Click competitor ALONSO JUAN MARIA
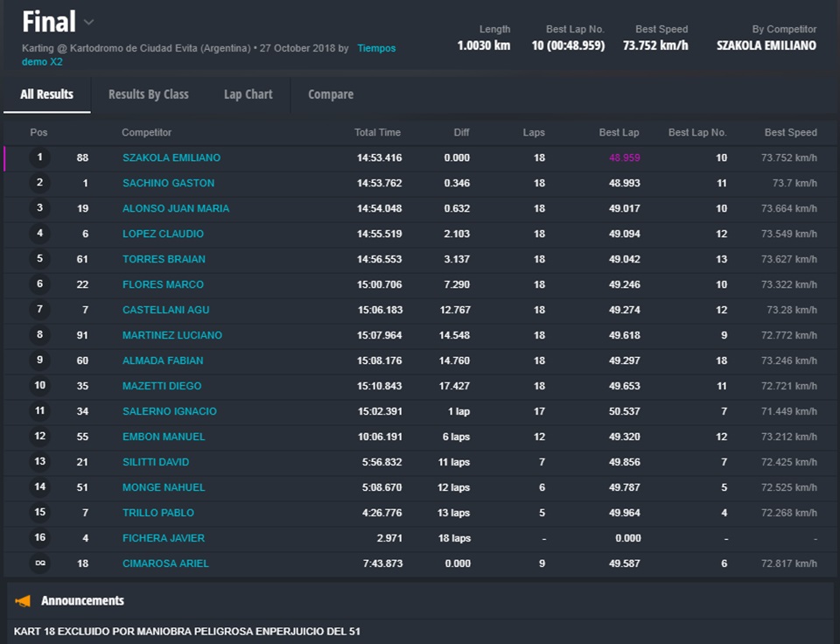840x644 pixels. [176, 208]
